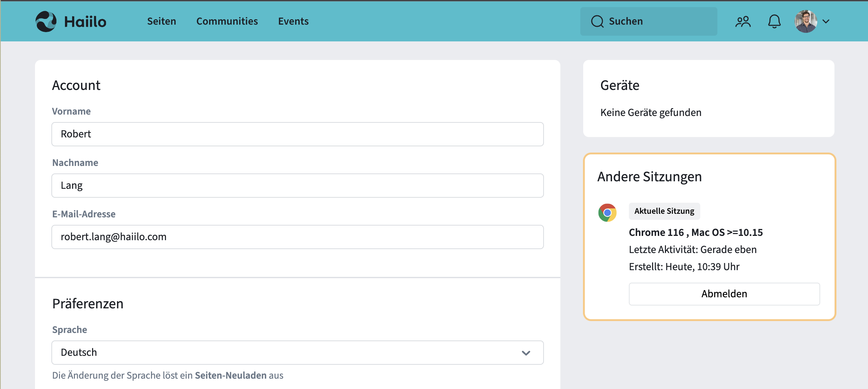Image resolution: width=868 pixels, height=389 pixels.
Task: Click the Aktuelle Sitzung badge
Action: [664, 211]
